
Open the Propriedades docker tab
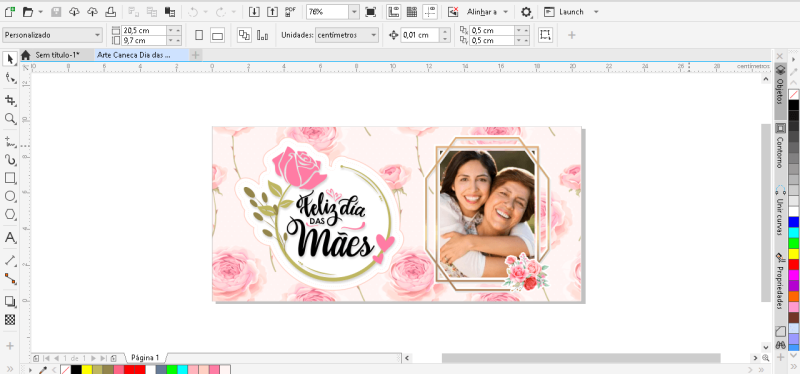(x=780, y=282)
